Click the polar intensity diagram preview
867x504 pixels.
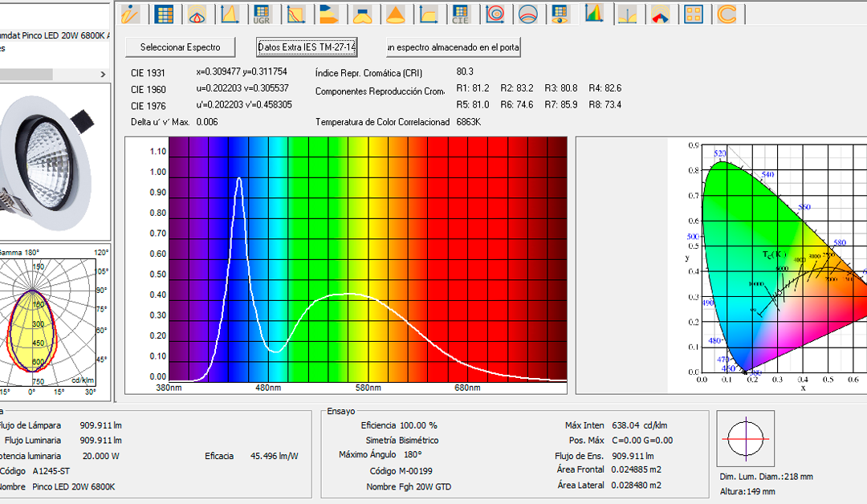pos(53,322)
